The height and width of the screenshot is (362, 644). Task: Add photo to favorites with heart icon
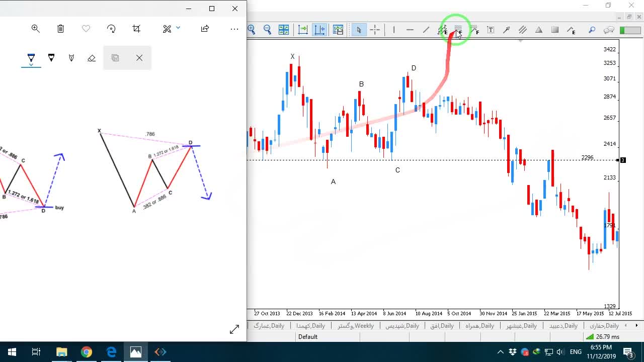click(x=86, y=29)
